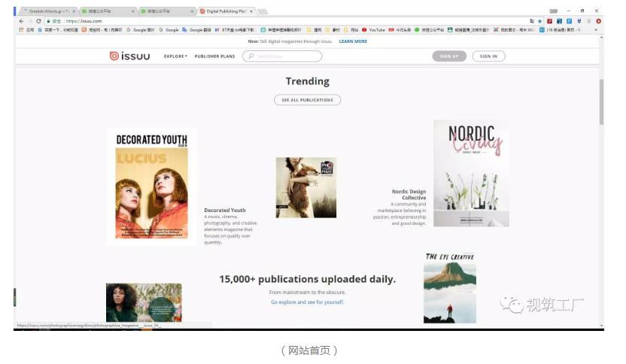The width and height of the screenshot is (626, 364).
Task: Click the SIGN UP button
Action: point(449,56)
